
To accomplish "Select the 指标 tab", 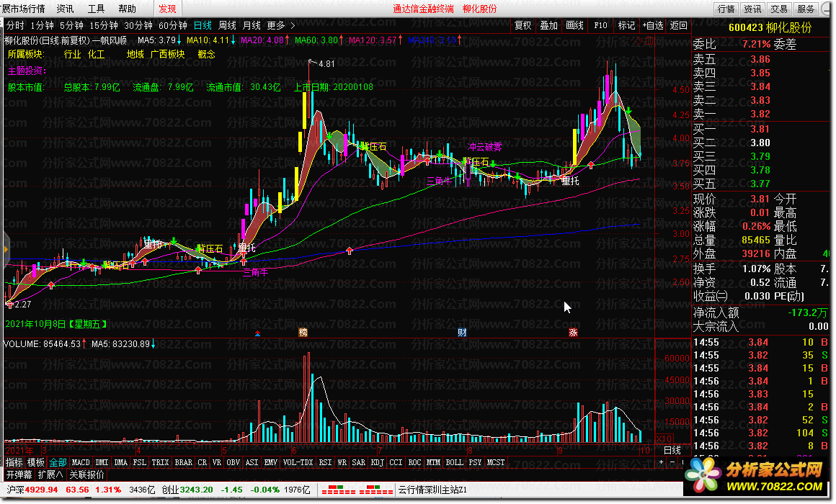I will click(x=14, y=462).
